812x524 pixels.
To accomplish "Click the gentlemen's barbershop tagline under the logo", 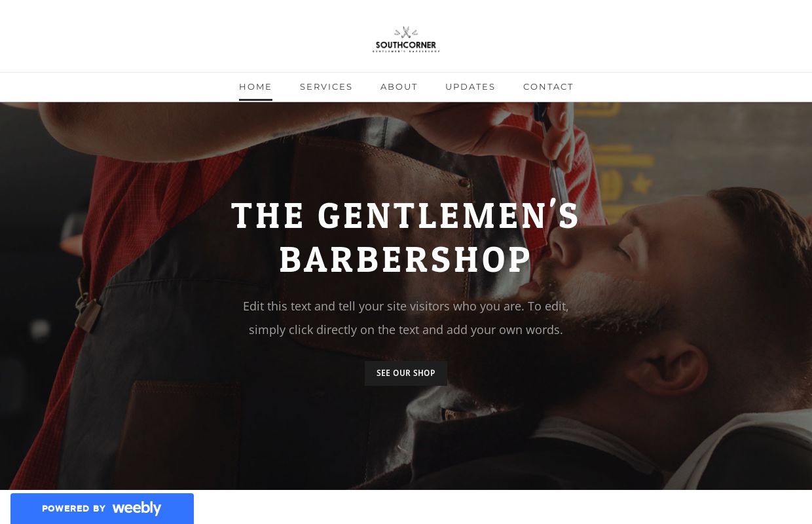I will (406, 51).
